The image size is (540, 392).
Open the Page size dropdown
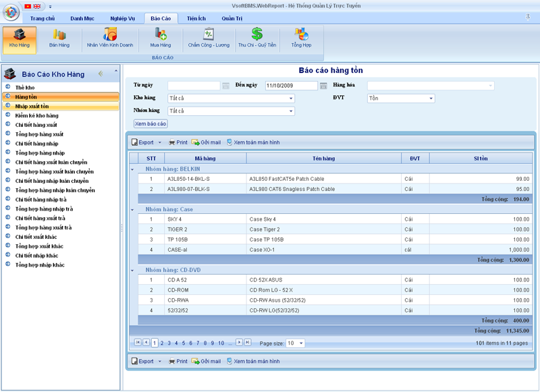click(x=300, y=343)
